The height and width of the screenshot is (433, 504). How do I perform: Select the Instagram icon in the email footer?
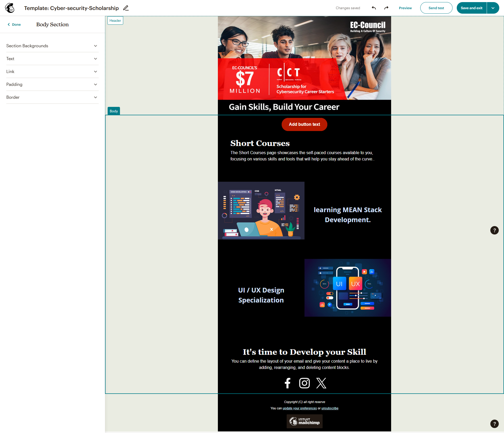pyautogui.click(x=304, y=383)
